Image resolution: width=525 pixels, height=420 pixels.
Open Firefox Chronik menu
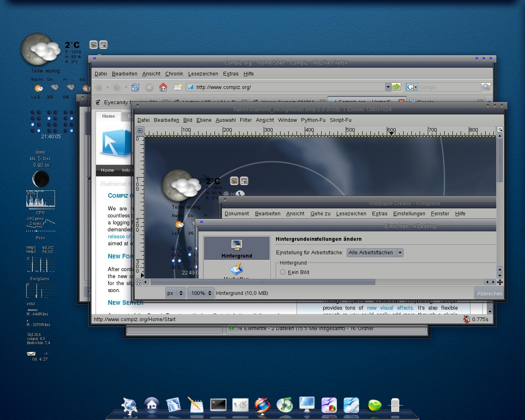click(x=174, y=74)
